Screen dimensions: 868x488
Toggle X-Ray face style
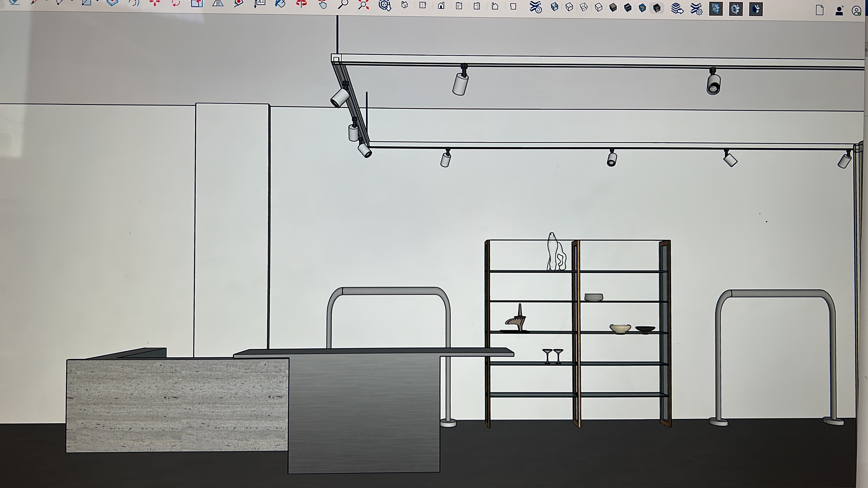[x=554, y=7]
